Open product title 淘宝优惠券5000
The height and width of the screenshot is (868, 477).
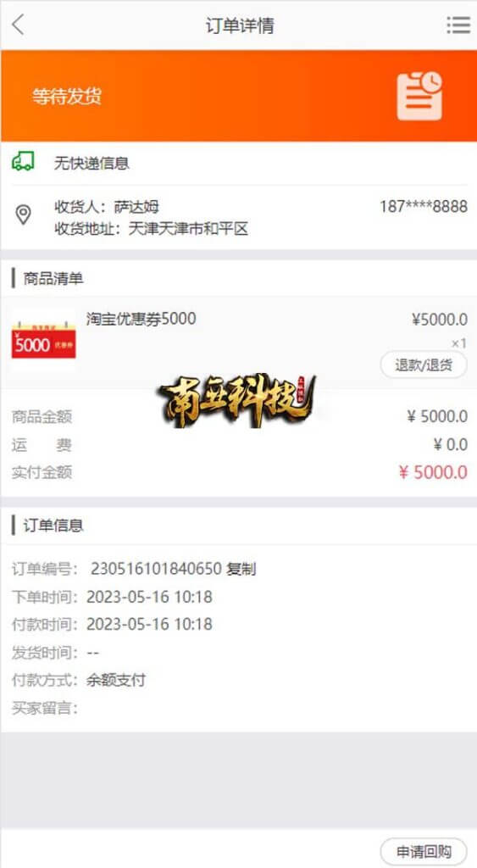point(141,319)
